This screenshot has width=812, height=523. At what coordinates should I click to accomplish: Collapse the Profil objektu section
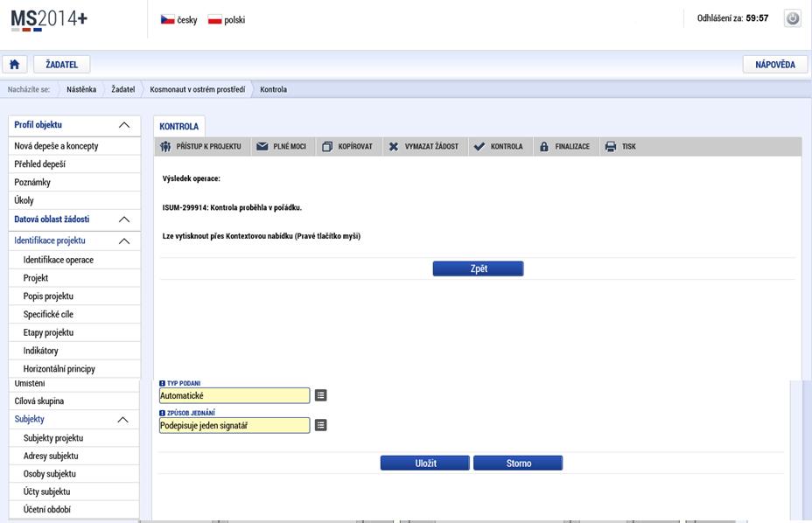[x=124, y=125]
